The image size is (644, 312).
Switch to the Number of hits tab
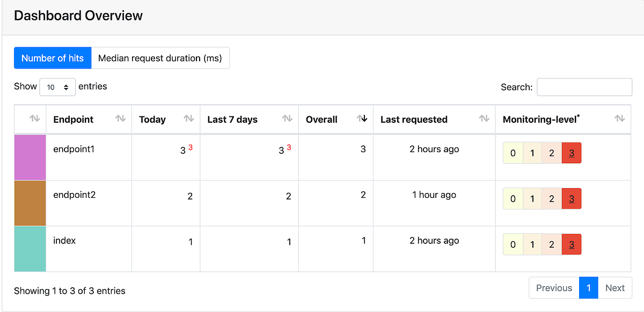tap(53, 58)
